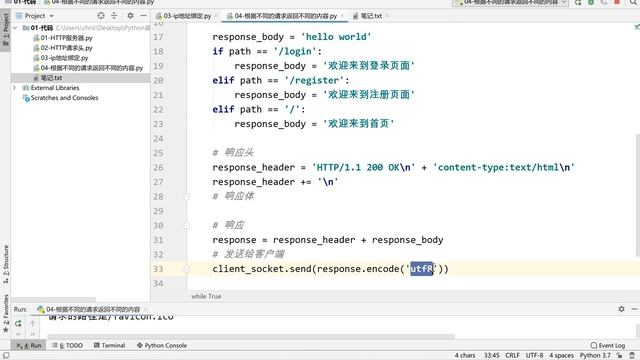Hide the Project panel with minus icon
This screenshot has height=360, width=640.
(x=143, y=16)
